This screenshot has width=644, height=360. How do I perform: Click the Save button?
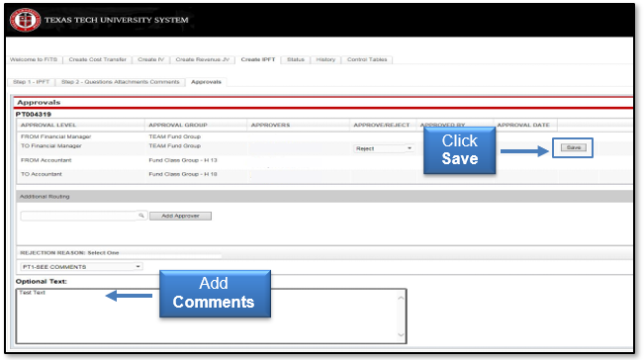[574, 147]
